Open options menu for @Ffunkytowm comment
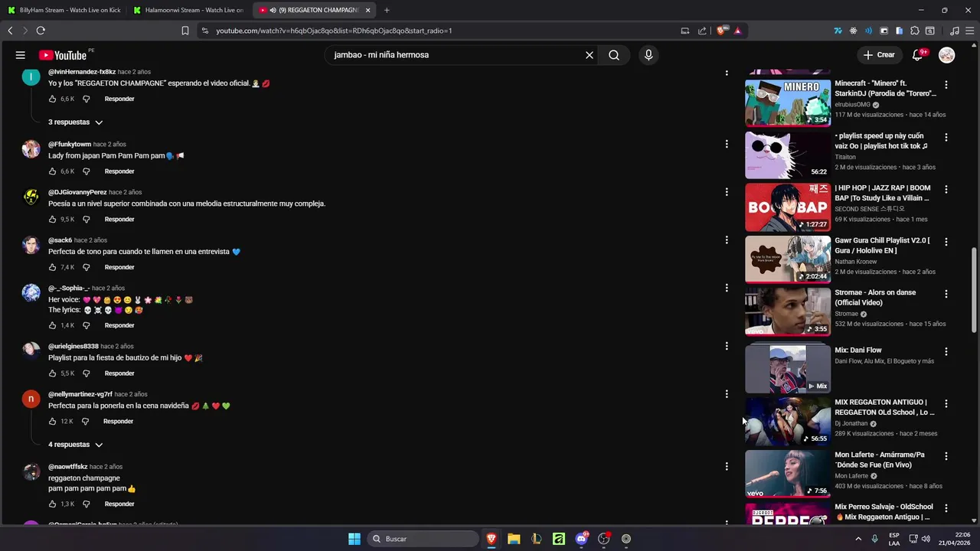980x551 pixels. point(727,144)
